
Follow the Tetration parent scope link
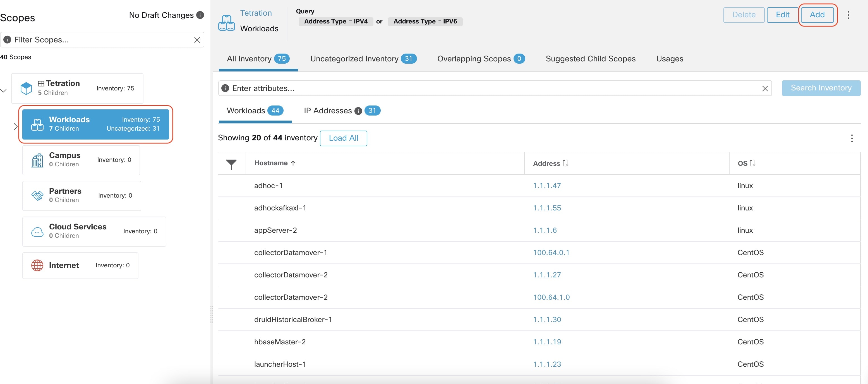point(256,13)
